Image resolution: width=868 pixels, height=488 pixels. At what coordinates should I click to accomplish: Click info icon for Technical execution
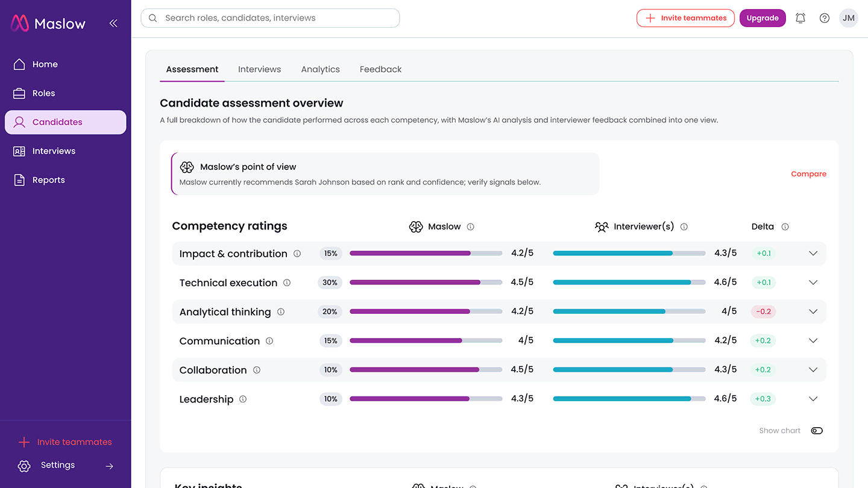(x=287, y=283)
